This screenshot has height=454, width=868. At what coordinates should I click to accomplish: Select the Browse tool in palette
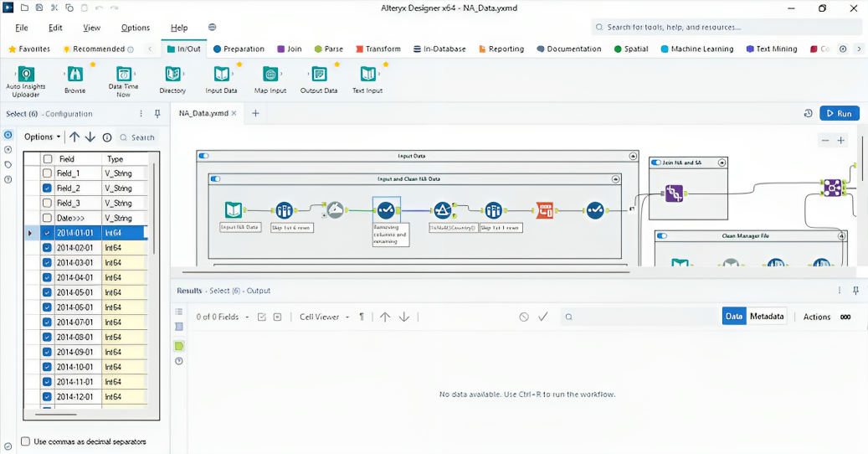[x=74, y=80]
